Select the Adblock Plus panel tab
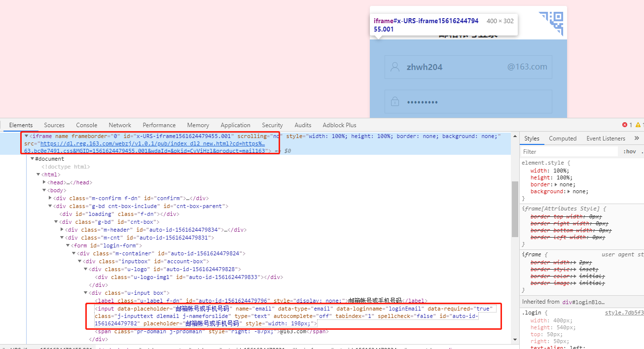The width and height of the screenshot is (644, 349). click(339, 125)
